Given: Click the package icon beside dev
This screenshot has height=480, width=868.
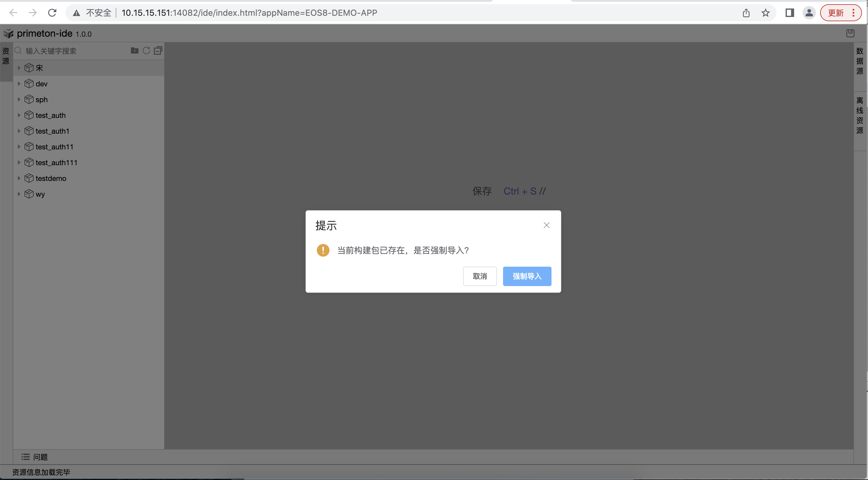Looking at the screenshot, I should pyautogui.click(x=29, y=84).
